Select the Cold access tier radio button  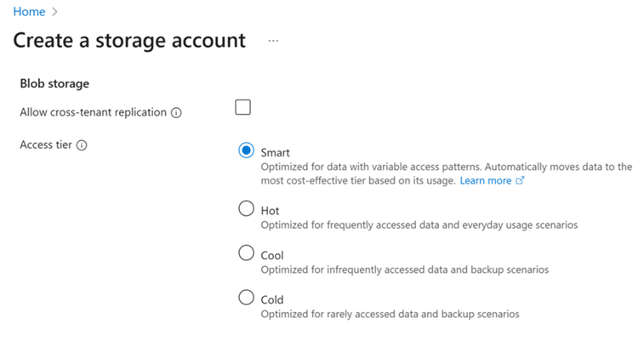(x=247, y=297)
